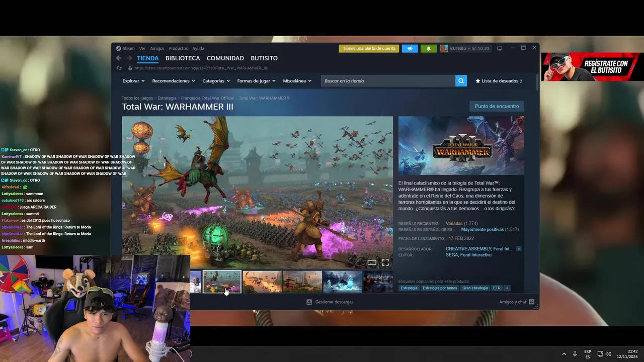Click the ETR tag

click(497, 288)
